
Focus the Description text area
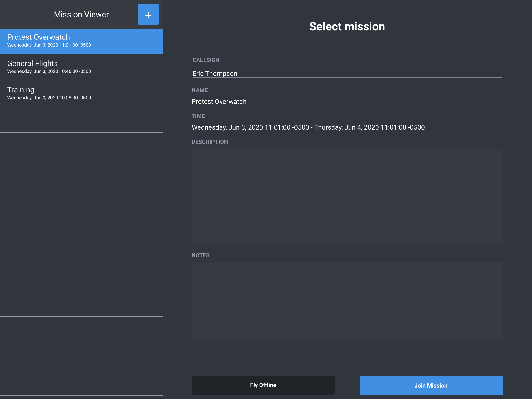[347, 197]
